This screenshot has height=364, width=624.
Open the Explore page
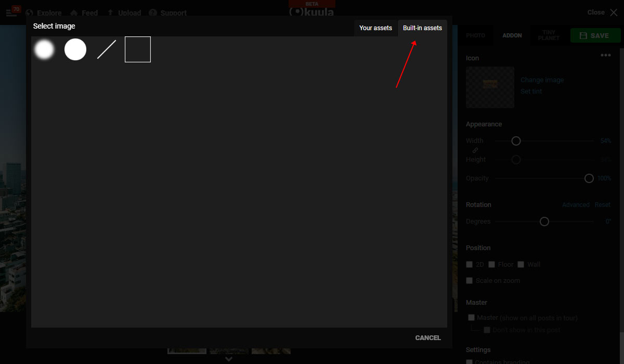pyautogui.click(x=49, y=13)
